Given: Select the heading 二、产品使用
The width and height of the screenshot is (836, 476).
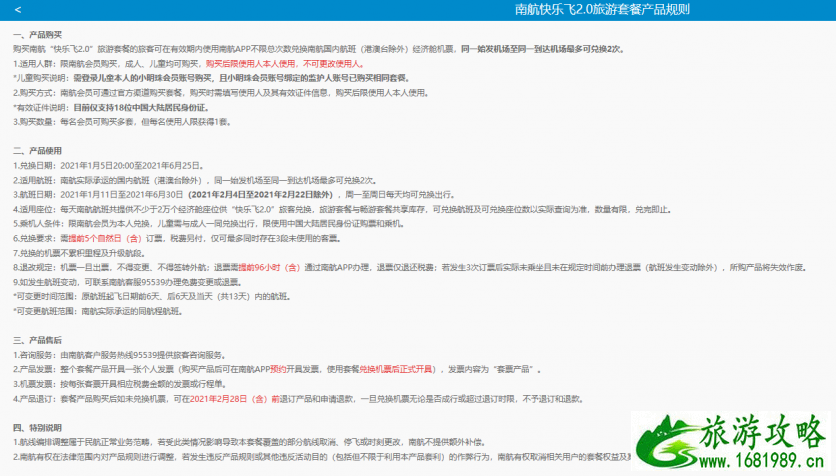Looking at the screenshot, I should [x=37, y=151].
